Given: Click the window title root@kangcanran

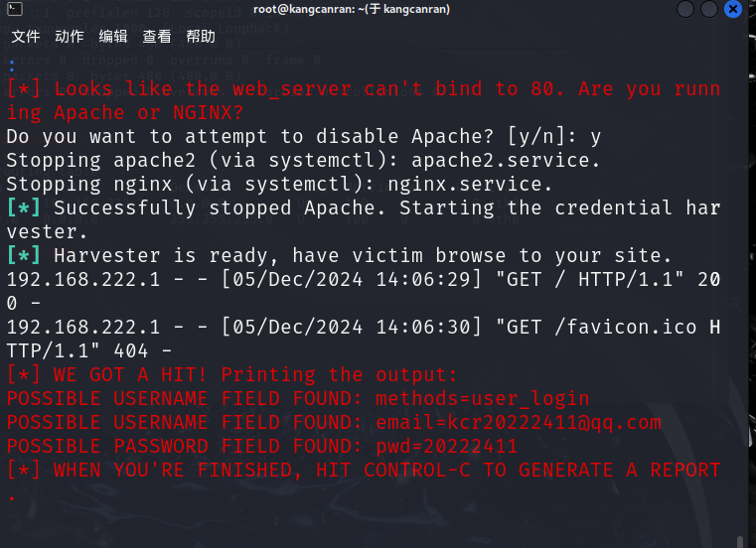Looking at the screenshot, I should click(352, 9).
